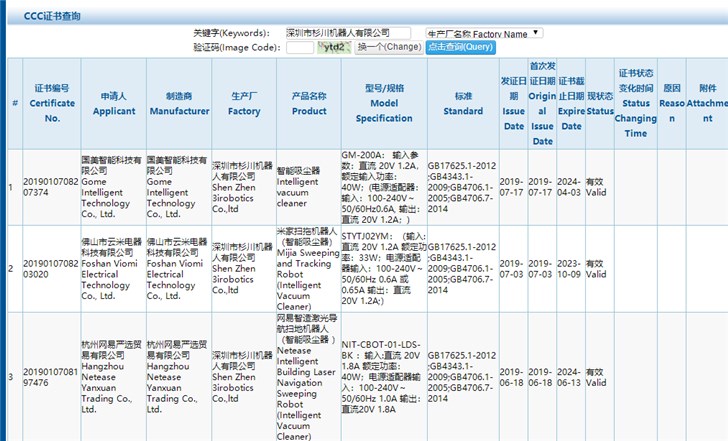Click the Manufacturer column header

tap(179, 103)
